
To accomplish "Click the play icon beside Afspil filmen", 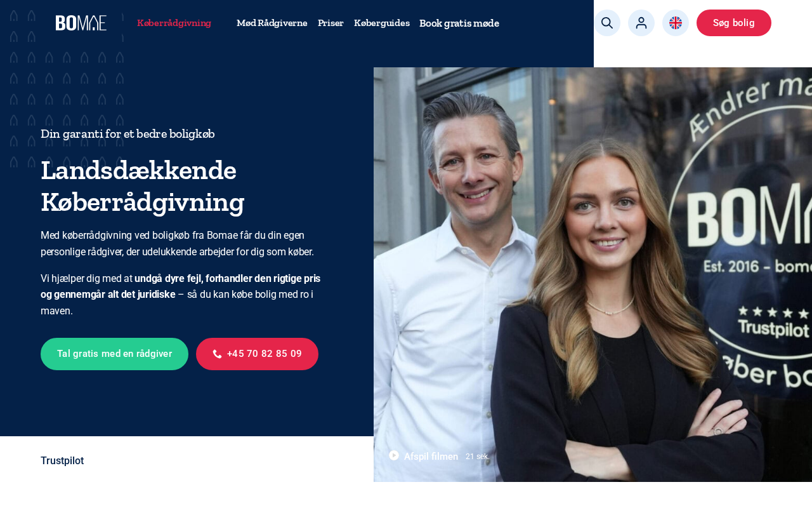I will [x=394, y=455].
